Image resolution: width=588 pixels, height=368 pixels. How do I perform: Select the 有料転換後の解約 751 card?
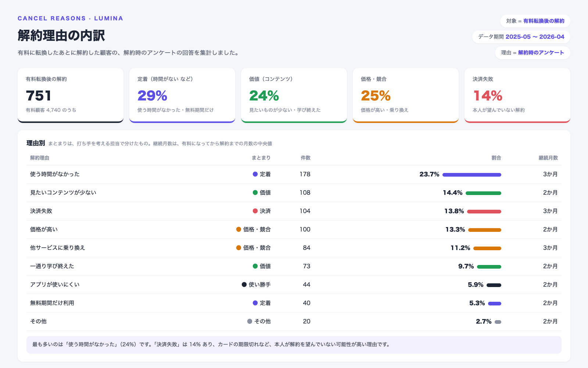click(x=71, y=95)
